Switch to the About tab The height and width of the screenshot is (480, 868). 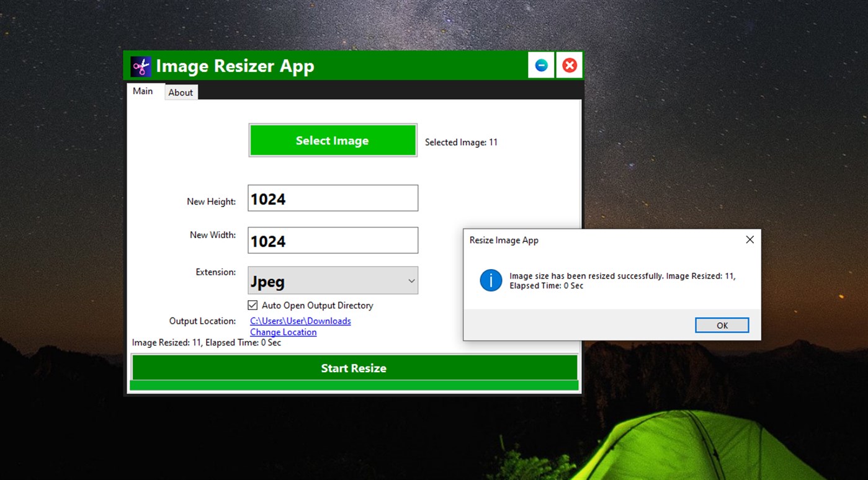click(181, 92)
